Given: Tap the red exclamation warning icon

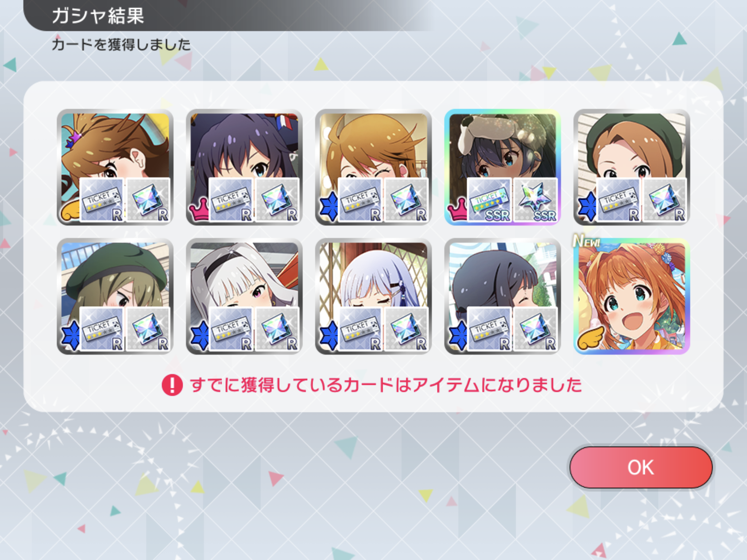Looking at the screenshot, I should 172,385.
